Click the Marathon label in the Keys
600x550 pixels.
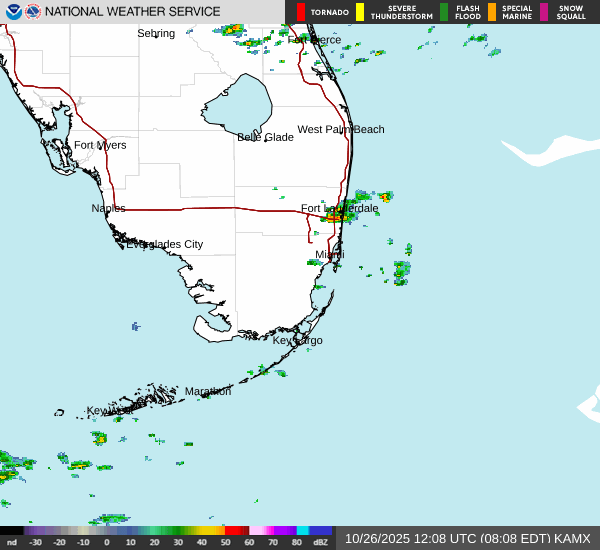[x=208, y=391]
